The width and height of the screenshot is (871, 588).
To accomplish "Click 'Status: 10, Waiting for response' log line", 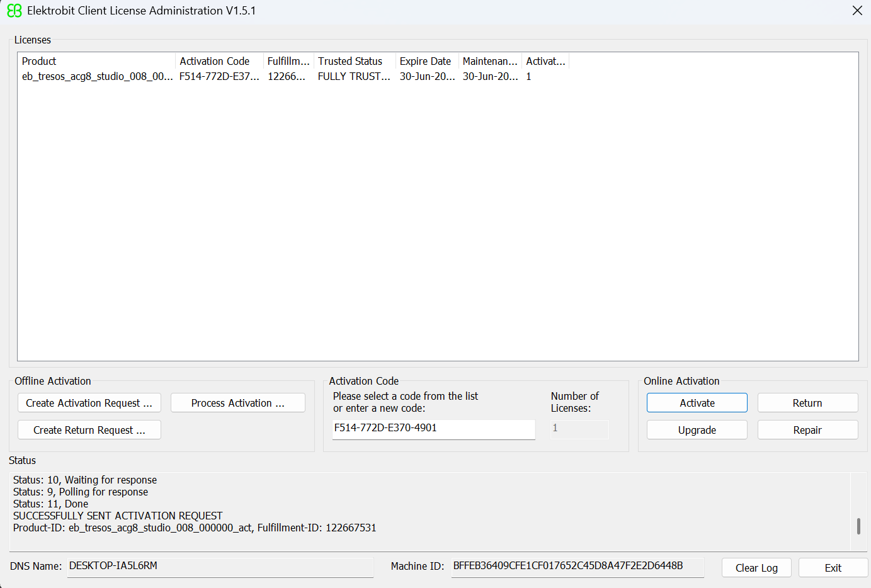I will point(85,480).
